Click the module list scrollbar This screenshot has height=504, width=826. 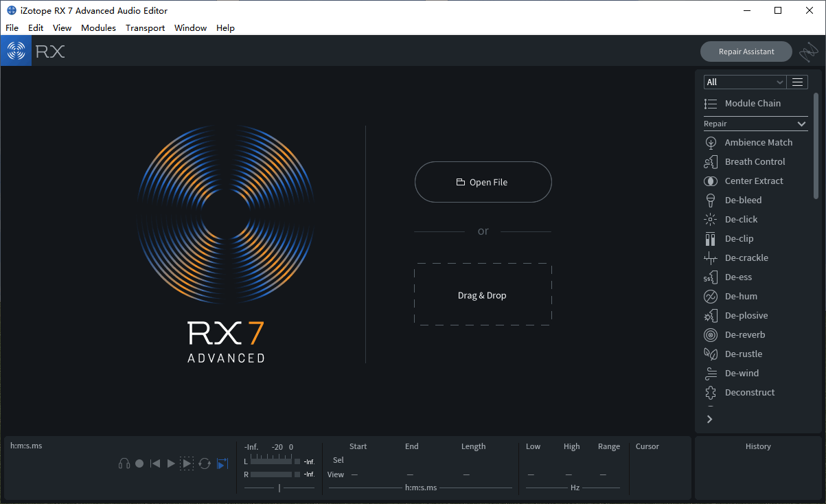[x=816, y=148]
